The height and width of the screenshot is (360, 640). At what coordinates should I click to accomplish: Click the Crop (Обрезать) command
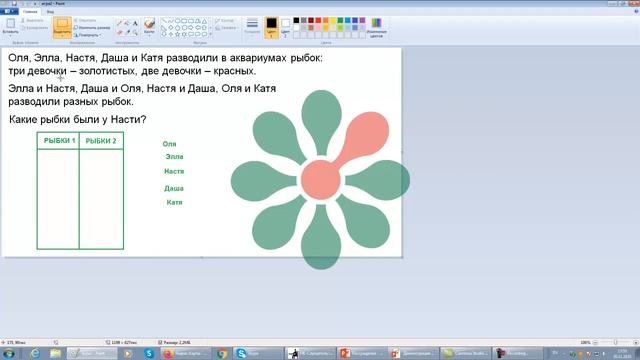[x=85, y=20]
